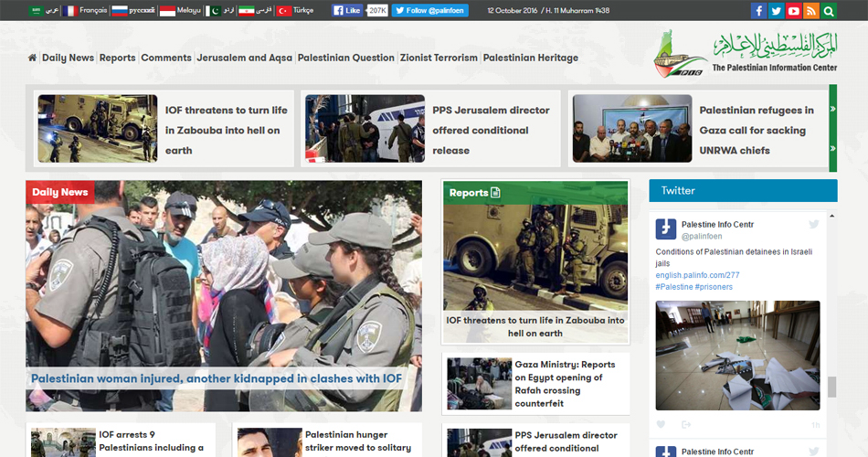The height and width of the screenshot is (457, 868).
Task: Click the Daily News red label
Action: point(59,192)
